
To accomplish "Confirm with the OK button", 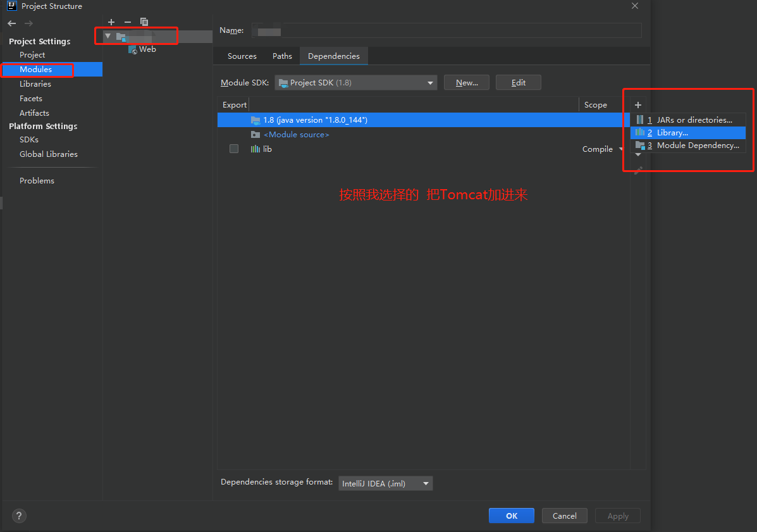I will click(511, 516).
